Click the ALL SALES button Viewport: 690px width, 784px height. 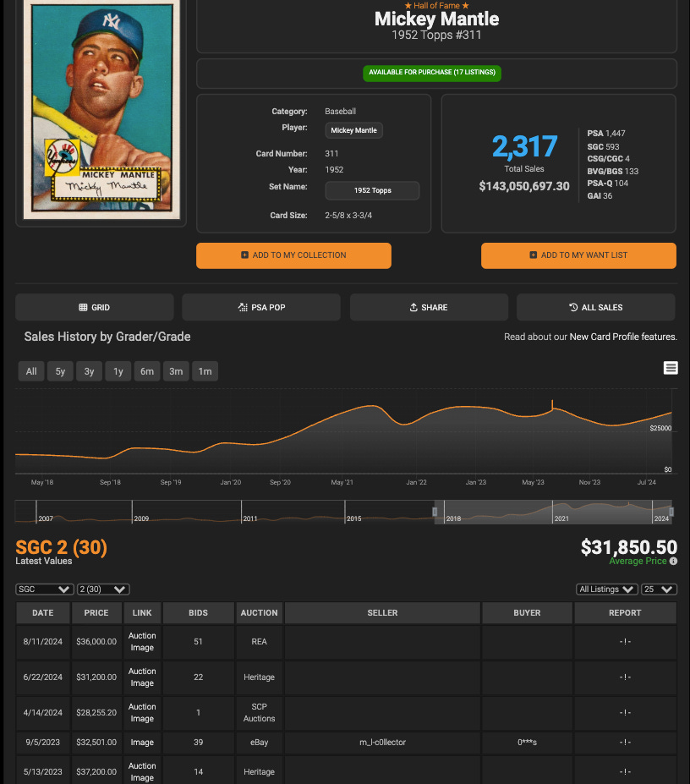coord(596,307)
